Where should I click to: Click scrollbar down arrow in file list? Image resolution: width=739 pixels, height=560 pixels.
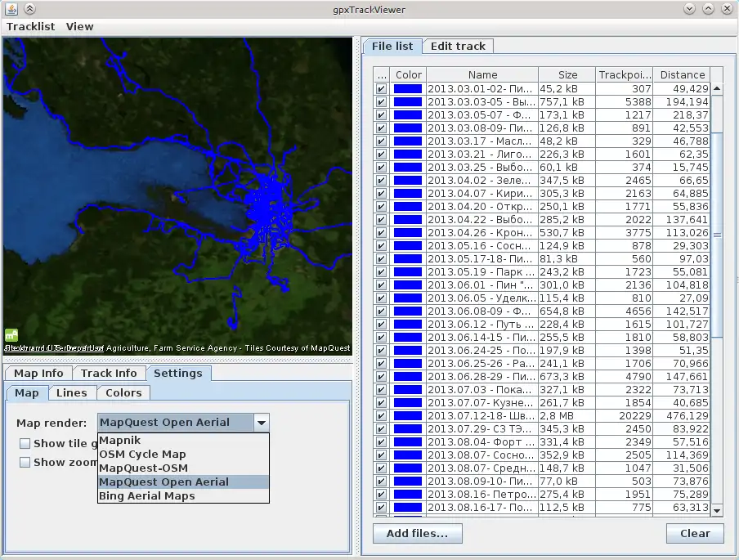coord(717,510)
